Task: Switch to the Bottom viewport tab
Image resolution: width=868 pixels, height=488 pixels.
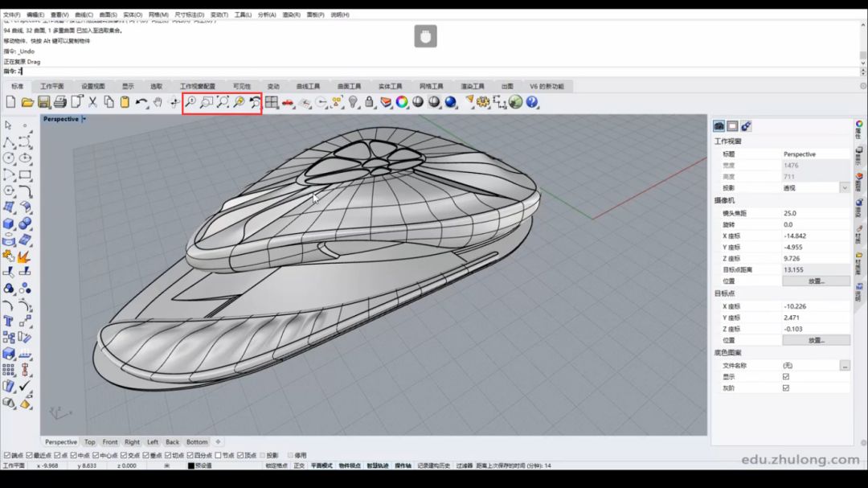Action: 197,442
